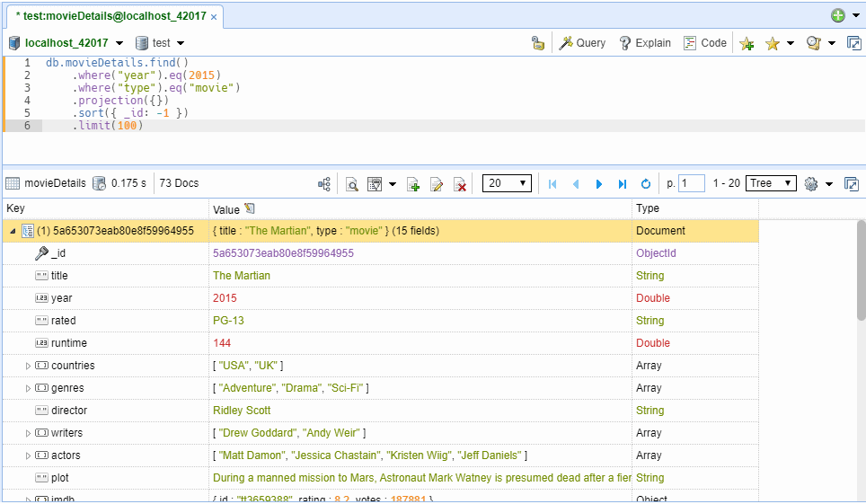Expand the filter results dropdown arrow
This screenshot has width=866, height=504.
[393, 184]
